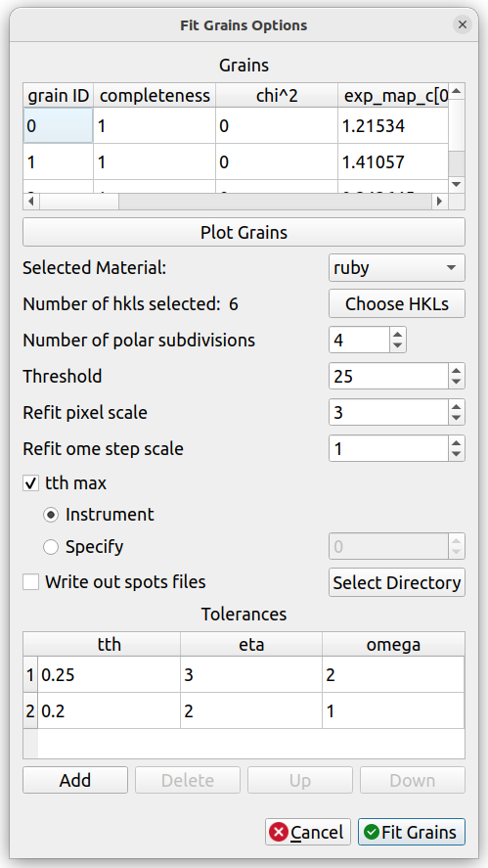The width and height of the screenshot is (488, 868).
Task: Close the Fit Grains Options dialog
Action: coord(463,24)
